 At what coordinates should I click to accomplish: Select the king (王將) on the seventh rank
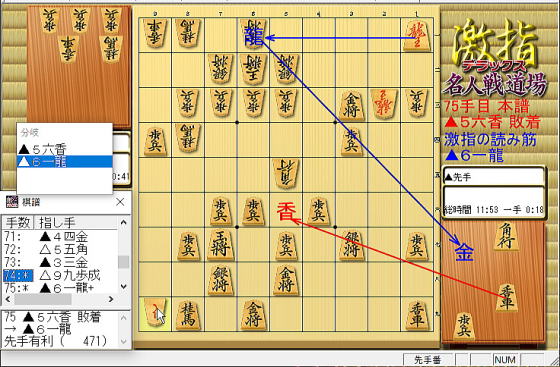pyautogui.click(x=220, y=245)
